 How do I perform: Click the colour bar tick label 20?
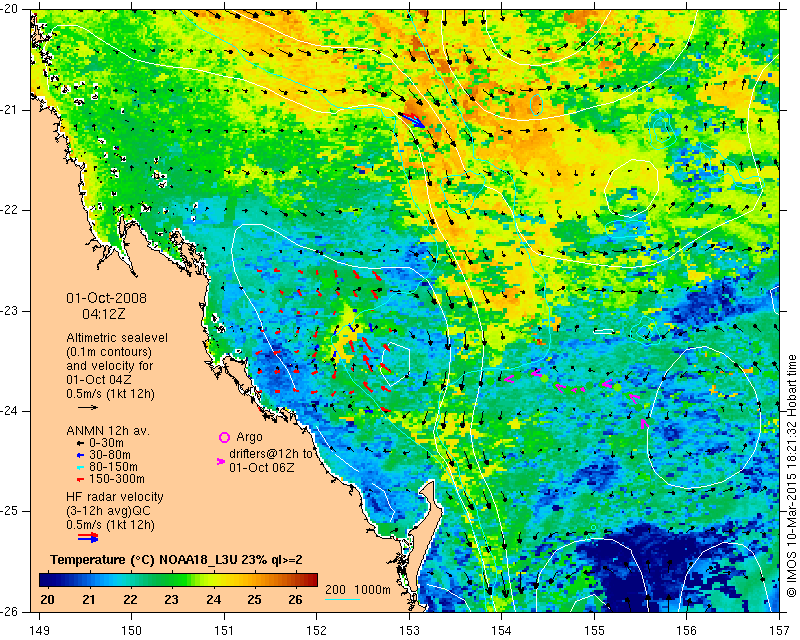pos(47,600)
